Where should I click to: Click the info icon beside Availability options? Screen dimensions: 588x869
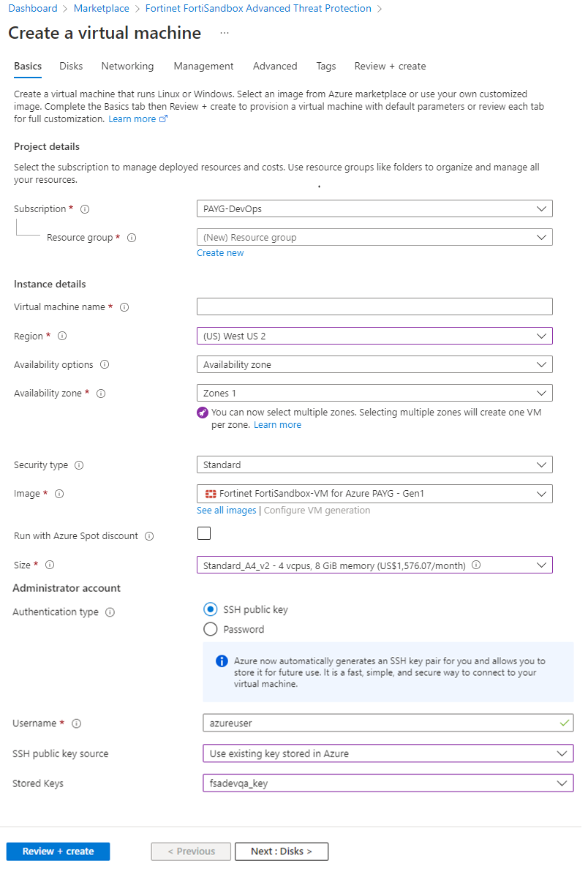(105, 365)
